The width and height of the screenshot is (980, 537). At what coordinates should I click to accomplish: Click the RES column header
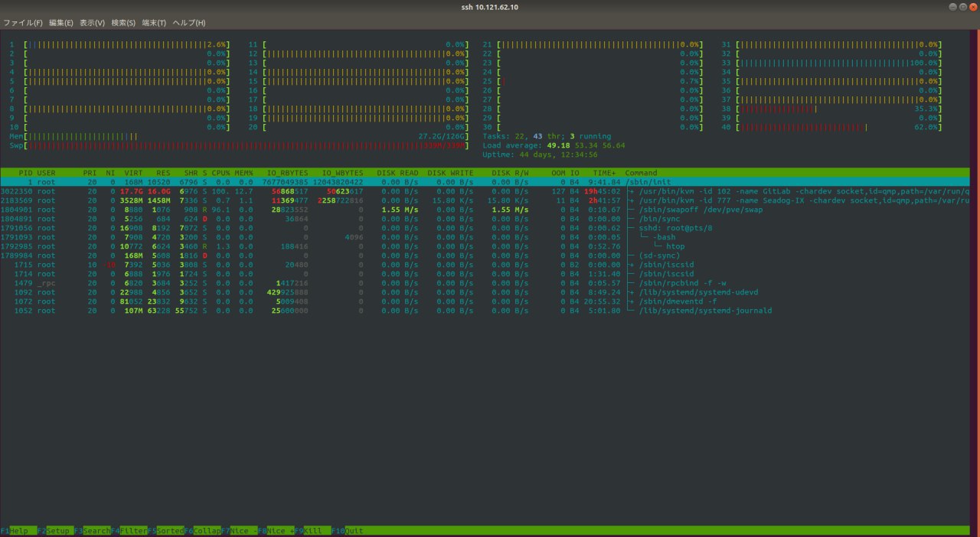point(163,173)
